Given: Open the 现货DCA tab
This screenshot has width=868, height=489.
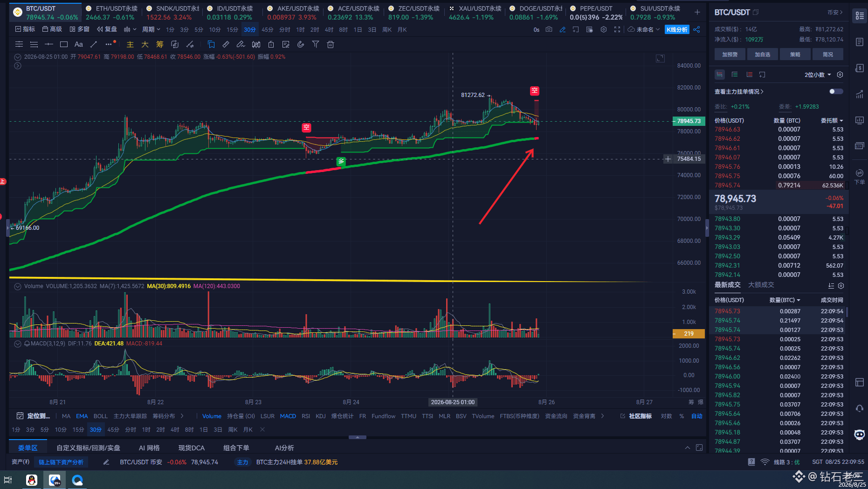Looking at the screenshot, I should 192,448.
